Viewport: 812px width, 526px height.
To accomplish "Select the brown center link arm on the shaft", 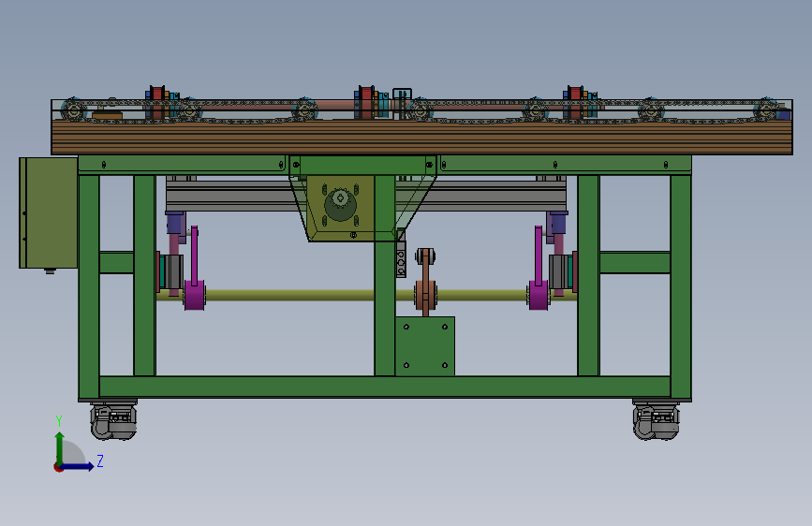I will pos(425,282).
